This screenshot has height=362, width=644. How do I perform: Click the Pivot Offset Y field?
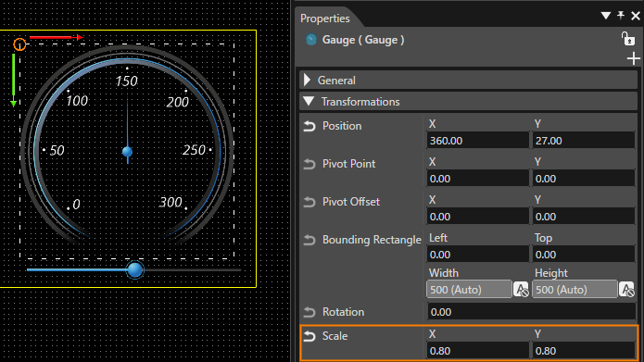pyautogui.click(x=583, y=217)
